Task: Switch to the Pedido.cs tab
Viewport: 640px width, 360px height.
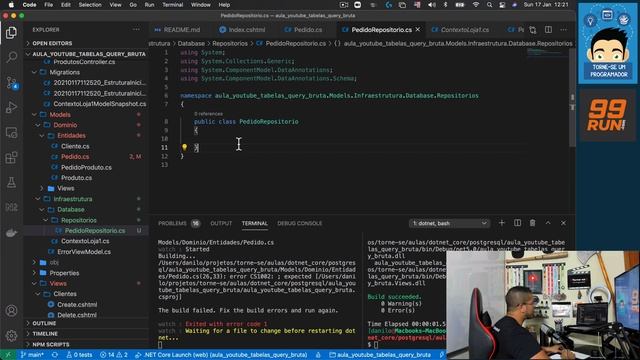Action: click(304, 30)
